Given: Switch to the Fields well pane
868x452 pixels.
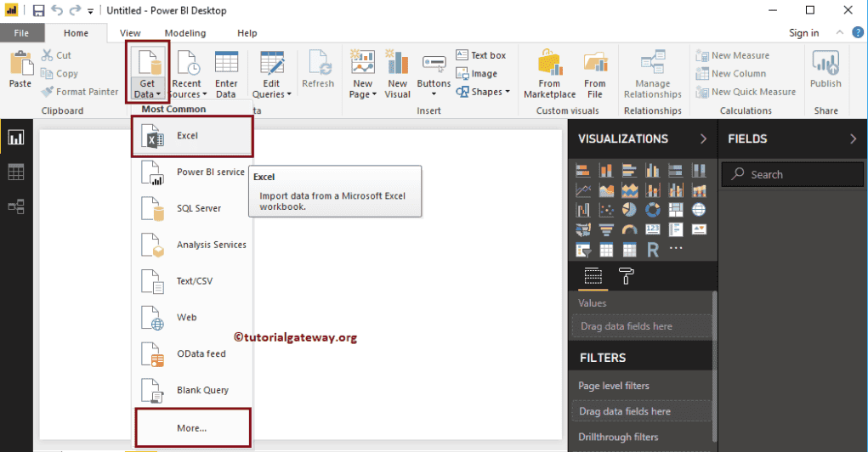Looking at the screenshot, I should tap(593, 275).
